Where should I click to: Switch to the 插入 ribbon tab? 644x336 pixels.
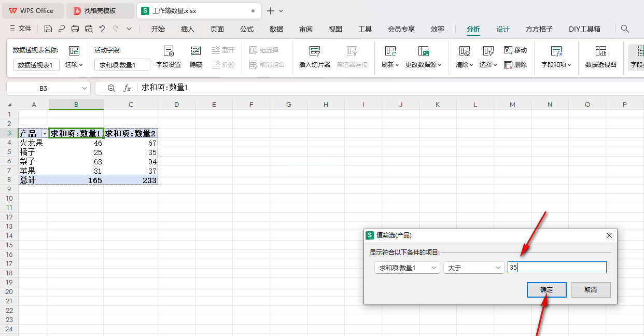[188, 29]
